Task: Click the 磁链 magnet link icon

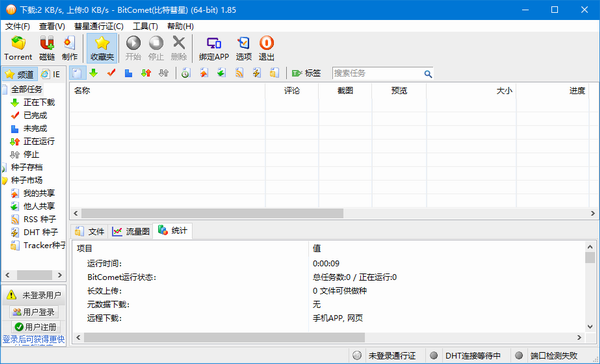Action: [47, 48]
